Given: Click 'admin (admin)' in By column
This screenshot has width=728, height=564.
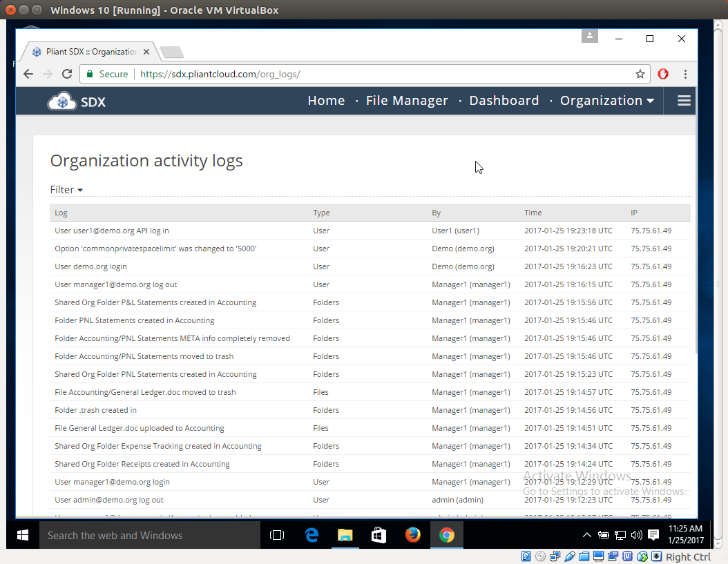Looking at the screenshot, I should click(x=457, y=500).
